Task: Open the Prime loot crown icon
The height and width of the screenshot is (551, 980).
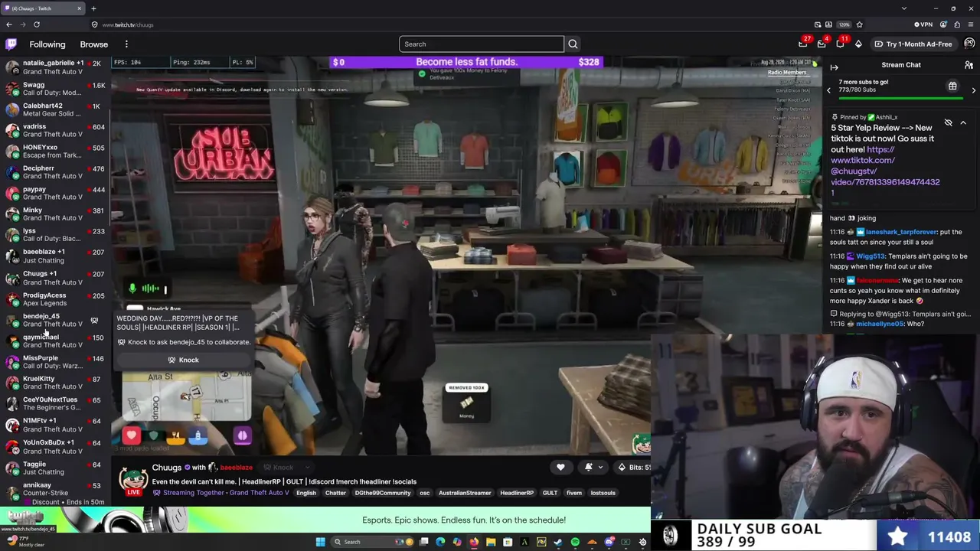Action: 803,44
